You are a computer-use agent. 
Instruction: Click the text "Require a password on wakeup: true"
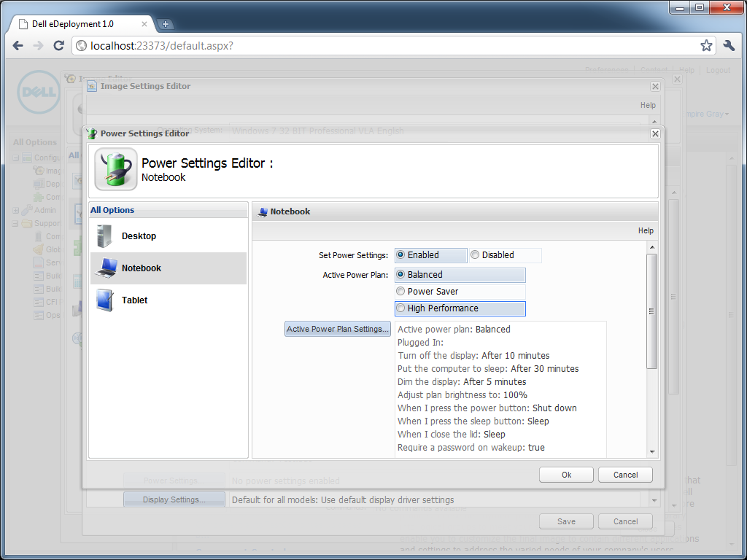click(x=471, y=448)
